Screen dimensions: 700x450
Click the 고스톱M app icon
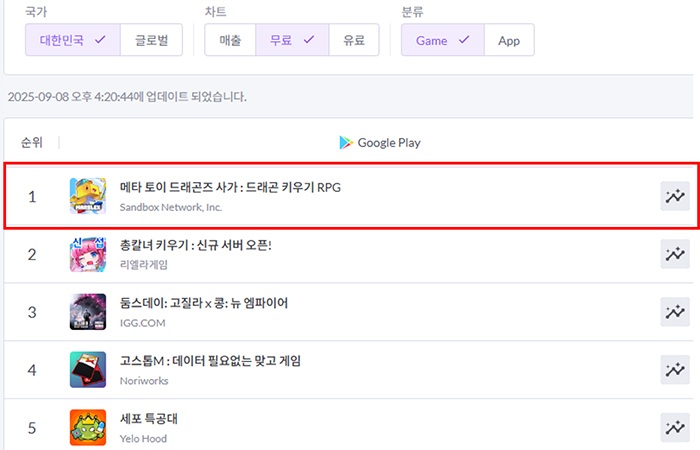88,370
